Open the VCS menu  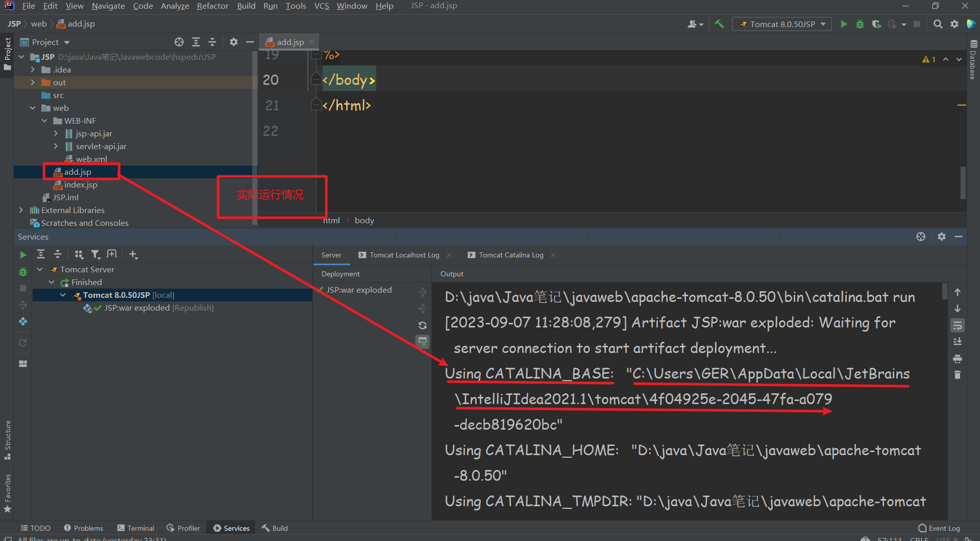(322, 6)
